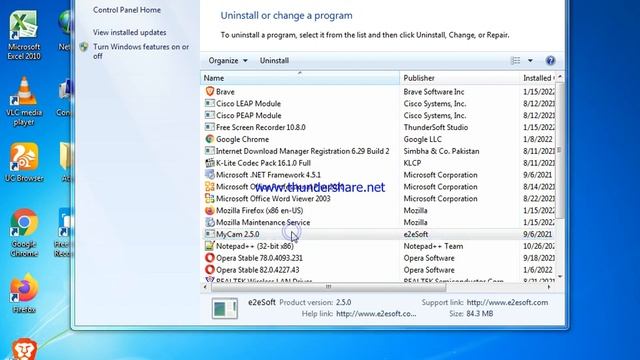Select the Microsoft Office Word Viewer 2003 icon
The height and width of the screenshot is (360, 640).
pos(210,198)
